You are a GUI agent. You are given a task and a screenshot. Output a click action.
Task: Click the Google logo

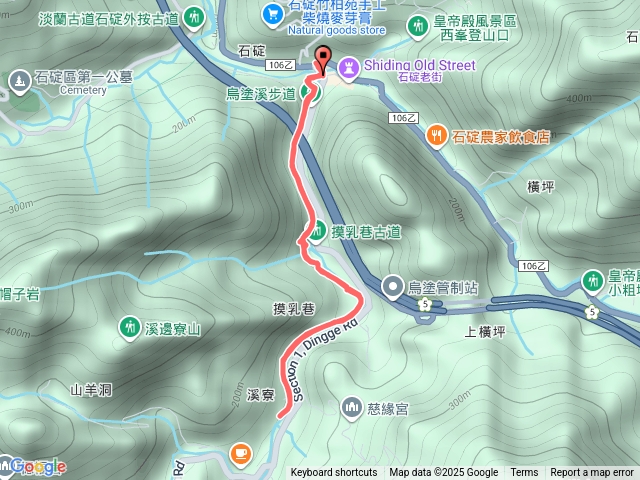[38, 466]
